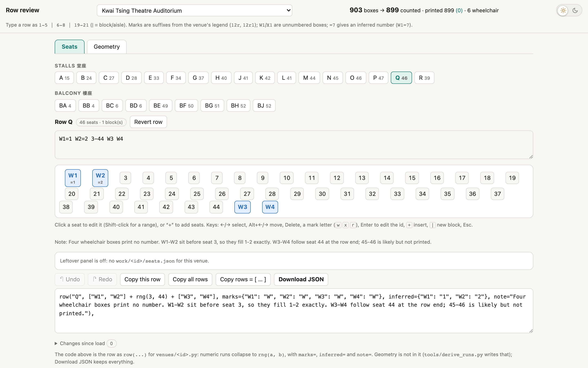Click seat 38 in the seat grid
The image size is (588, 368).
click(x=66, y=207)
